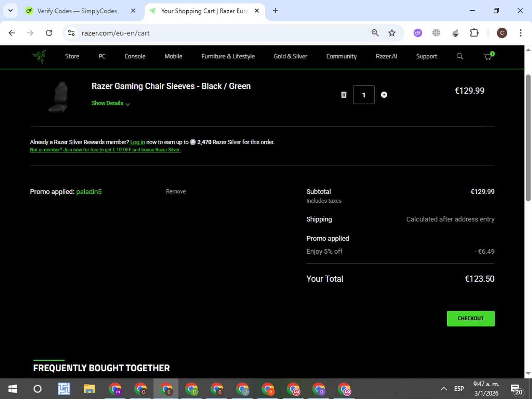The height and width of the screenshot is (399, 532).
Task: Open the taskbar clock showing 9:47 a. m.
Action: click(x=486, y=389)
